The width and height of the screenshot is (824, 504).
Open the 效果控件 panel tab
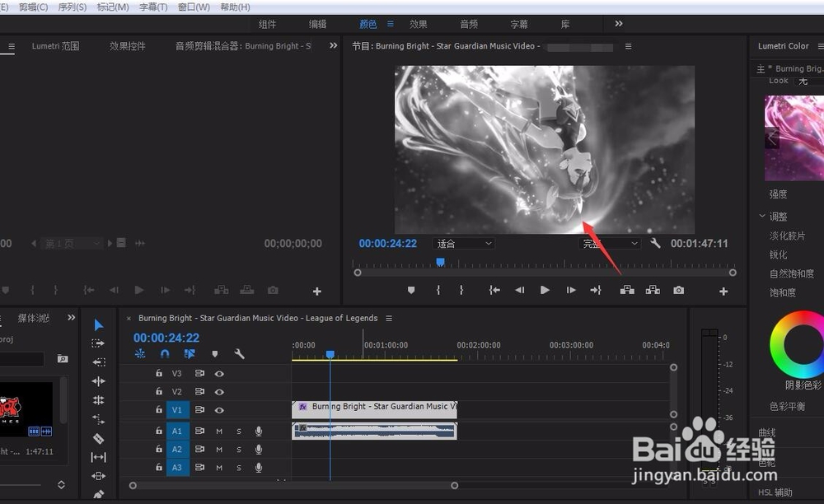pos(127,46)
